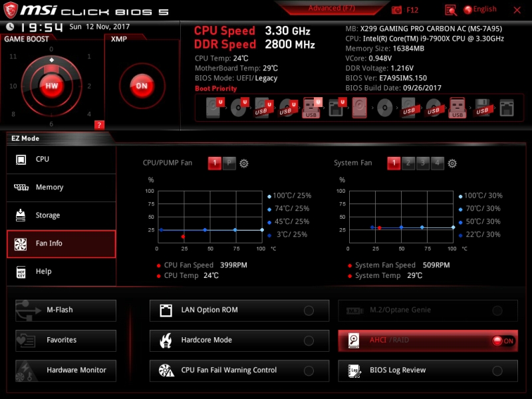Click the clock icon beside the time
Screen dimensions: 532x399
pyautogui.click(x=10, y=27)
